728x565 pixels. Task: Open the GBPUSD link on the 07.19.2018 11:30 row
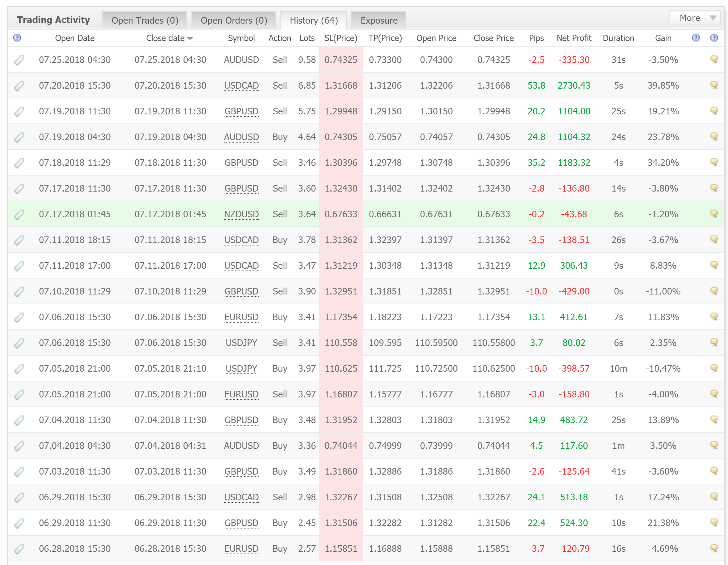pyautogui.click(x=241, y=111)
